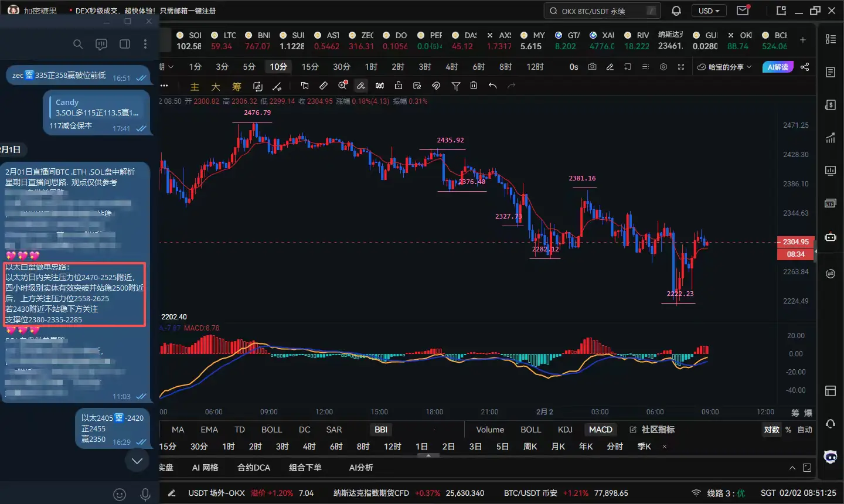Click the AI解读 button
Viewport: 844px width, 504px height.
point(778,67)
